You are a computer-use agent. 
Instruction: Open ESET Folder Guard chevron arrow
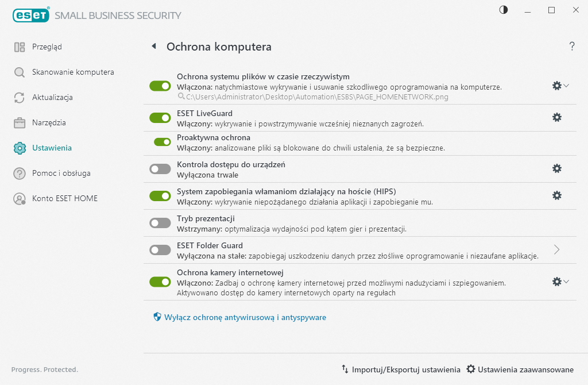click(x=556, y=249)
